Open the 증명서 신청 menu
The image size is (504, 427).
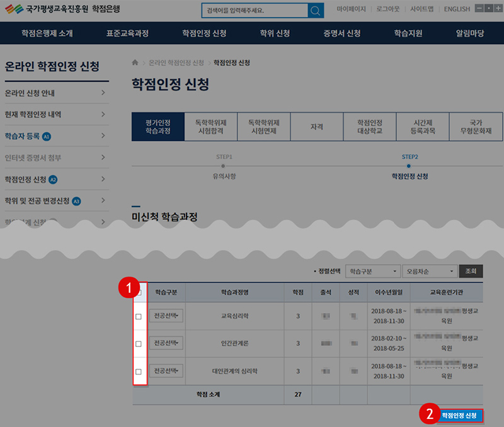tap(341, 33)
